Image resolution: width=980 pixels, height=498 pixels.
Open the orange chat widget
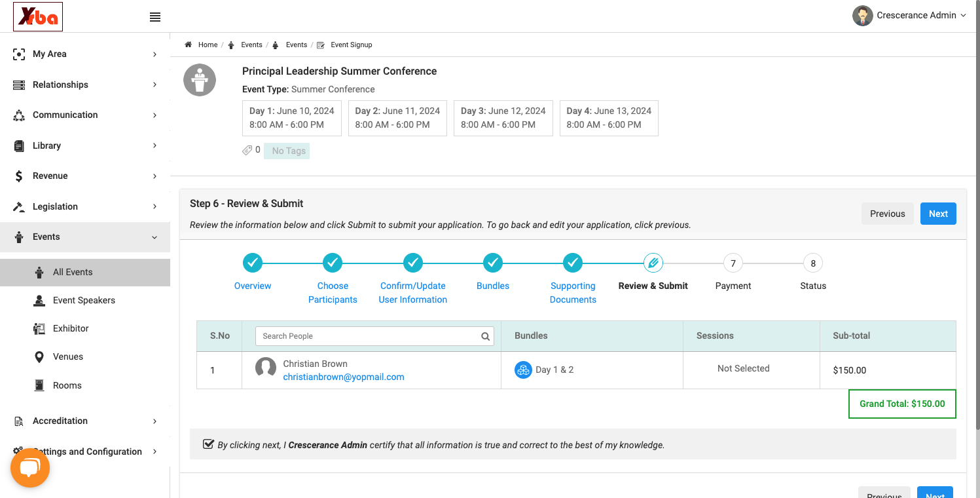point(30,468)
